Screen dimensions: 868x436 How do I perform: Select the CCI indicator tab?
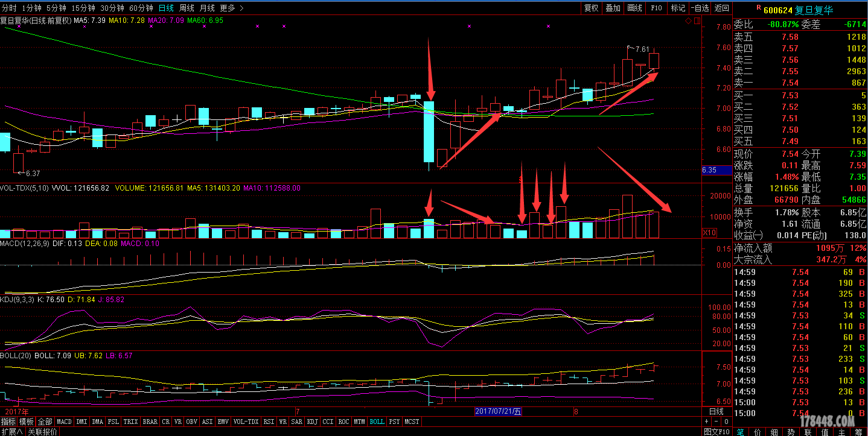pos(328,422)
